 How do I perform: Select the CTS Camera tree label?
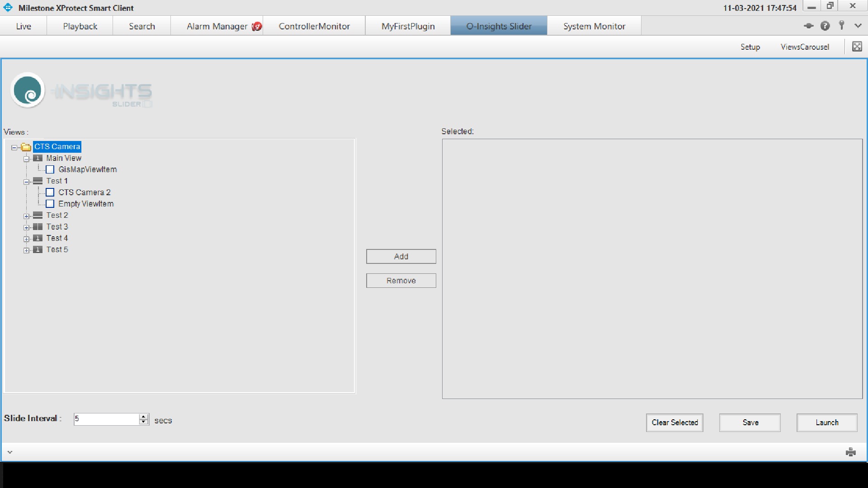(57, 146)
